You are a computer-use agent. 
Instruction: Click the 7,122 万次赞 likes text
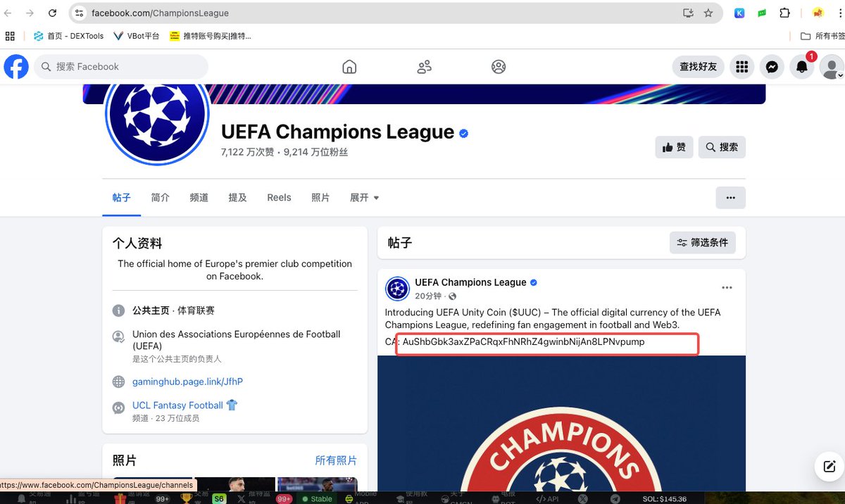point(247,152)
